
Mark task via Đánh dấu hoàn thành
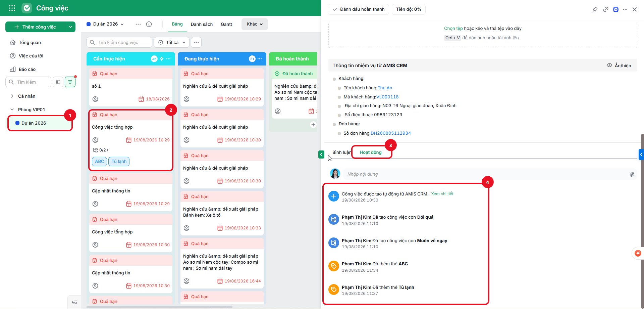pyautogui.click(x=358, y=9)
